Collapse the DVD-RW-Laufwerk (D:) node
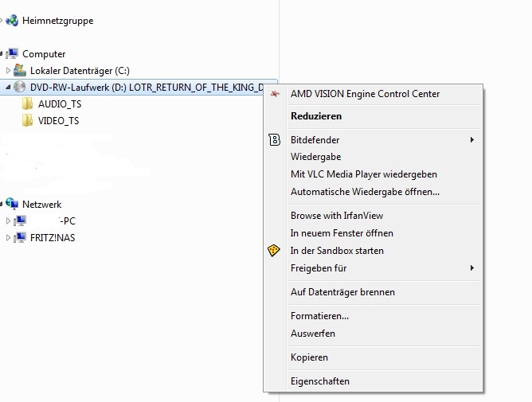 (x=8, y=88)
